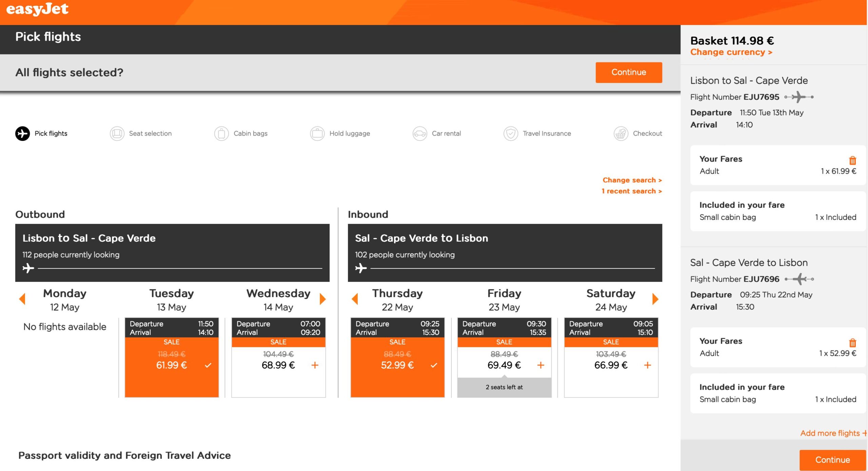Screen dimensions: 868x471
Task: Click the plane icon beside flight EJU7695
Action: 799,97
